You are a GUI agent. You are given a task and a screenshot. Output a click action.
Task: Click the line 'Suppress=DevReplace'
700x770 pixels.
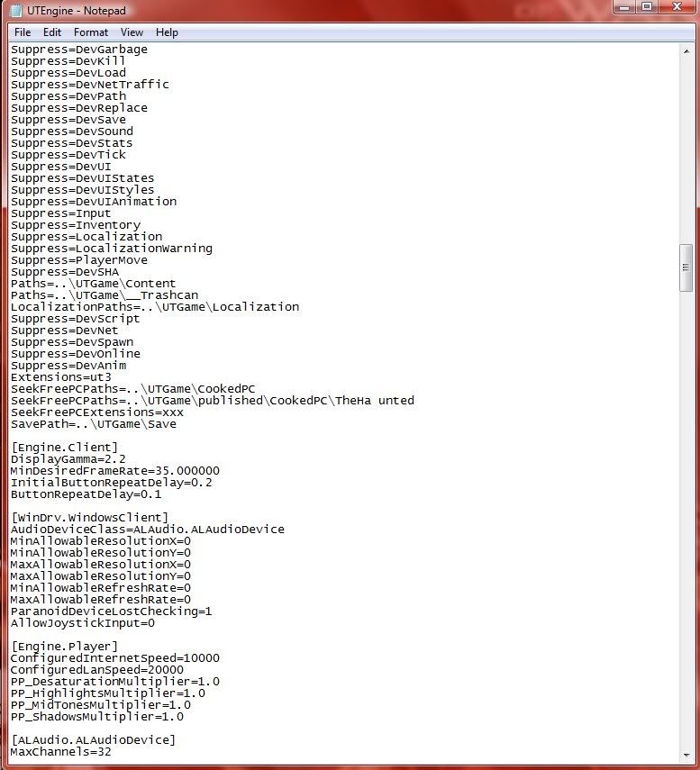tap(79, 108)
